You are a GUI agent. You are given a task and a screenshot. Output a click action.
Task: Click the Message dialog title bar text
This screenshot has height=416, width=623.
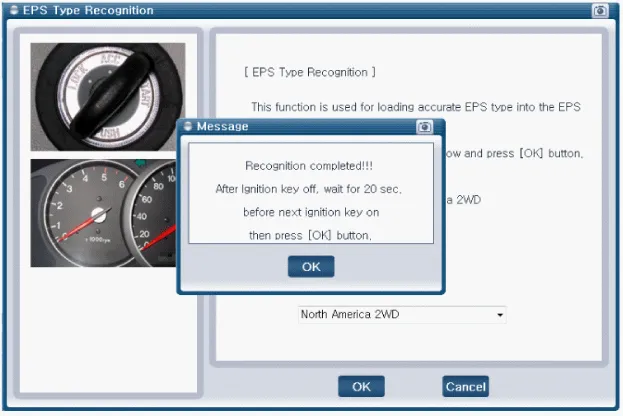[x=223, y=127]
